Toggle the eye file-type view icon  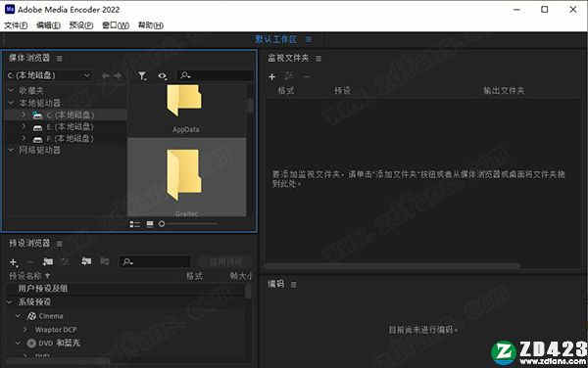point(163,76)
